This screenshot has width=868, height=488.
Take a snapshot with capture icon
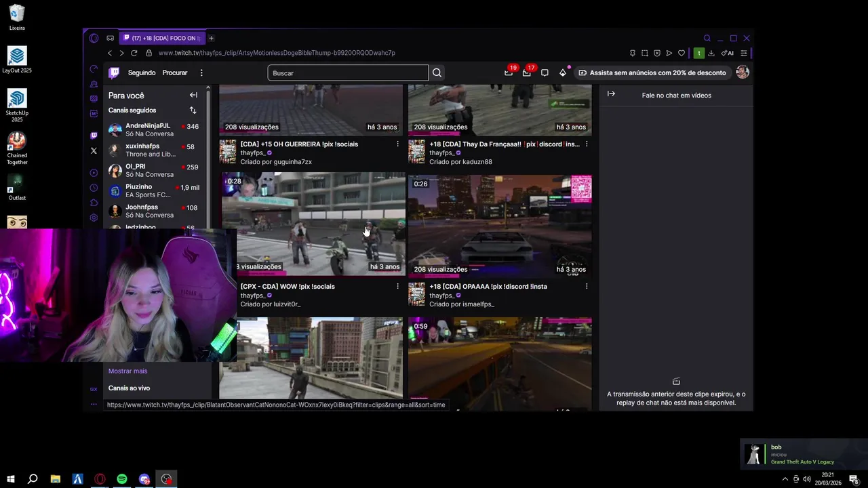(645, 53)
